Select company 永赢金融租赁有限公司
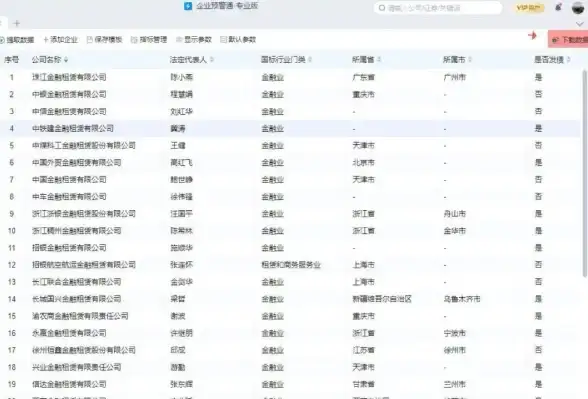This screenshot has height=399, width=588. (x=69, y=333)
